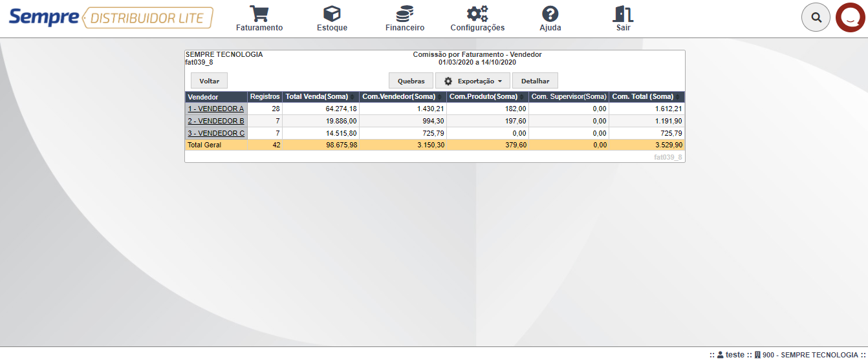Select the 28 registros cell
The height and width of the screenshot is (360, 868).
click(x=265, y=109)
